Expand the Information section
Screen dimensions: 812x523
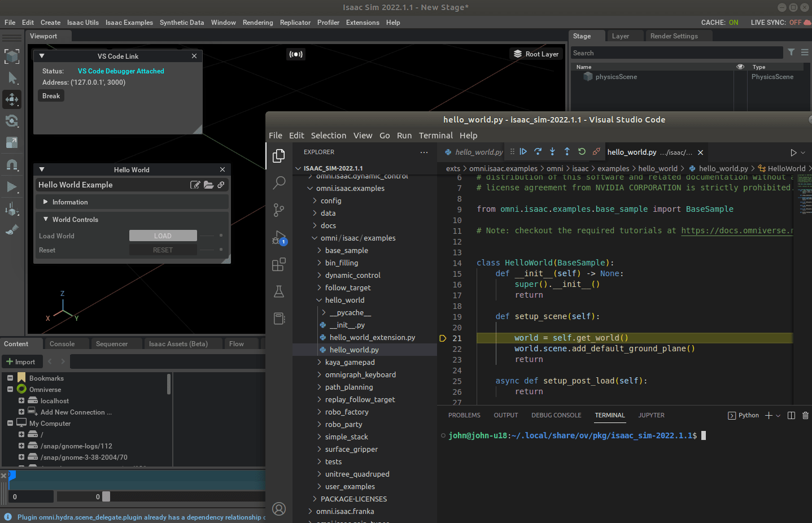coord(46,202)
